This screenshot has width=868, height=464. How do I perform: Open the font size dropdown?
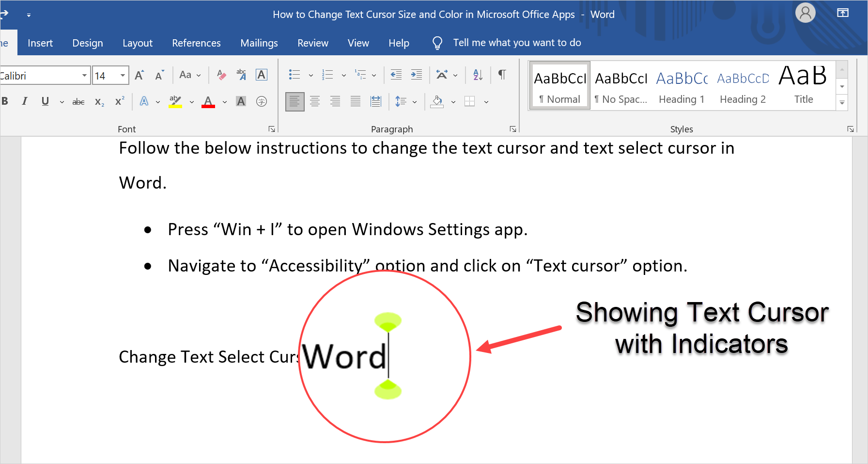[123, 76]
